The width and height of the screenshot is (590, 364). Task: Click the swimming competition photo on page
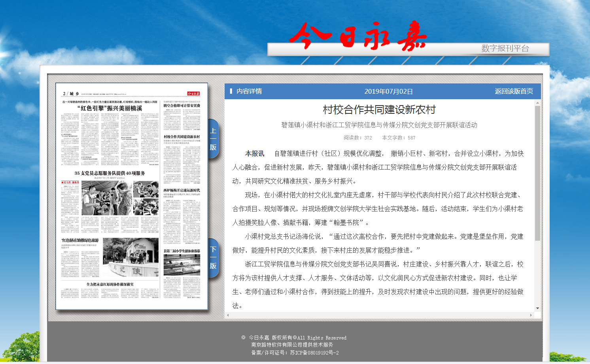click(182, 265)
